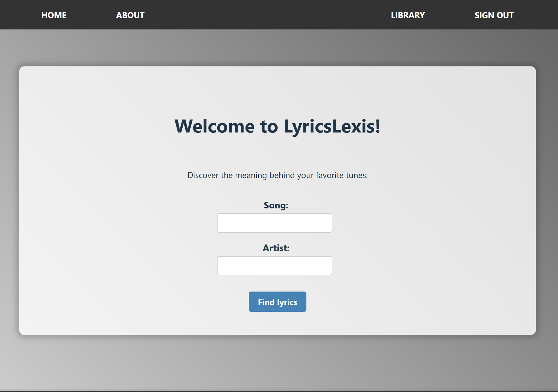Click the word "Find" on blue button
Image resolution: width=558 pixels, height=392 pixels.
(266, 302)
